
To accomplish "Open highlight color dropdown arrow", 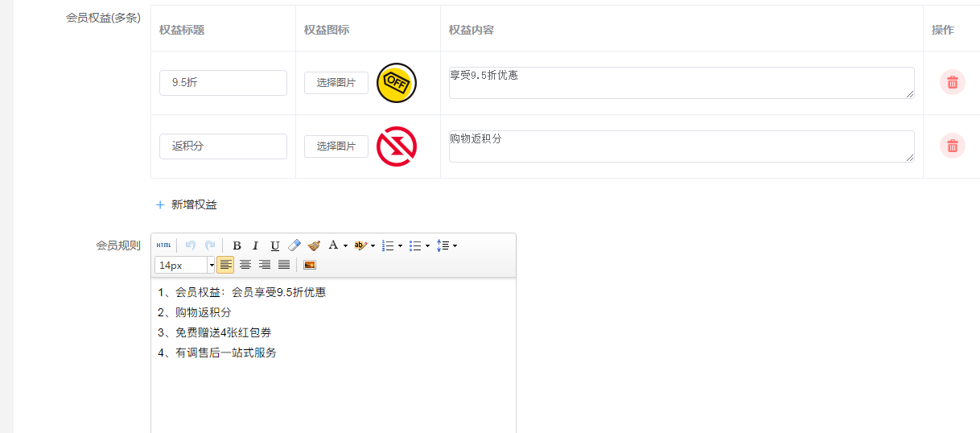I will [x=373, y=245].
